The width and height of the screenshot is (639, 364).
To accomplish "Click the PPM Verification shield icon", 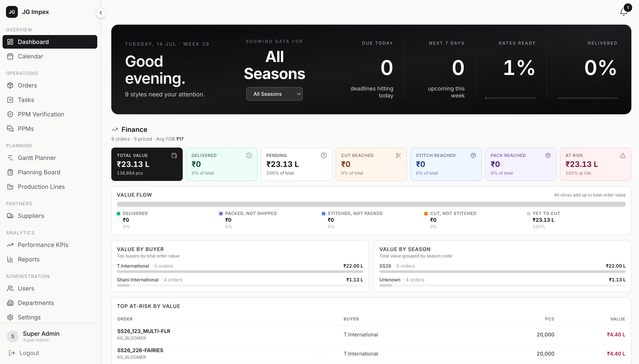I will 10,114.
